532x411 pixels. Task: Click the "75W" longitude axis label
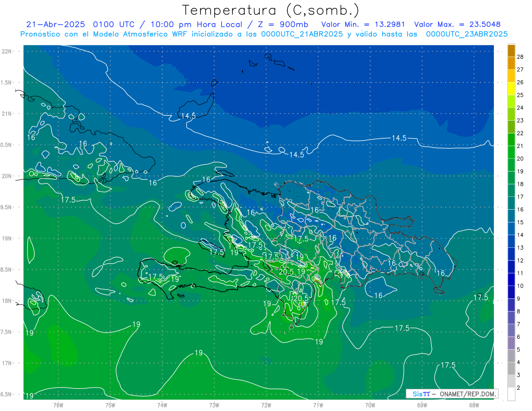pos(110,405)
